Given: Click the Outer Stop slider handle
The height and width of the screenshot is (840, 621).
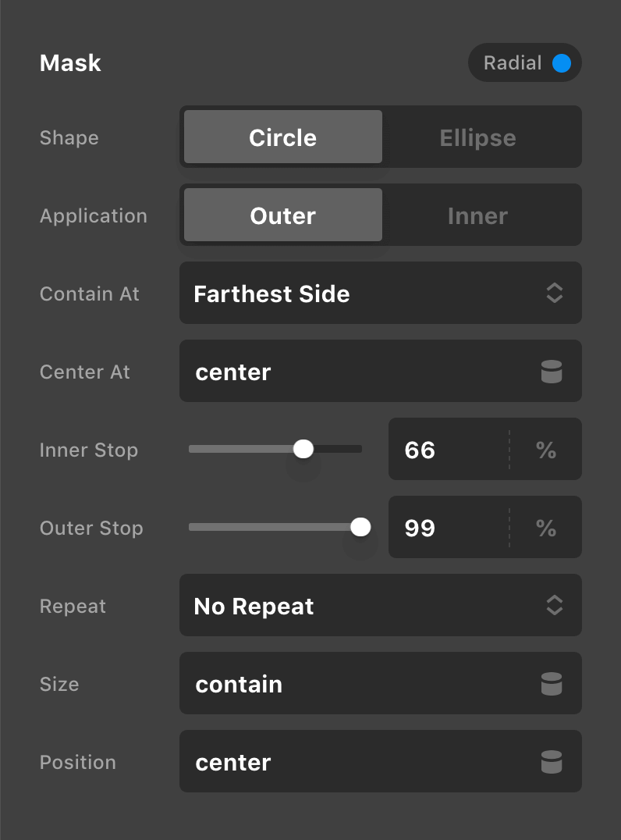Looking at the screenshot, I should (x=360, y=527).
